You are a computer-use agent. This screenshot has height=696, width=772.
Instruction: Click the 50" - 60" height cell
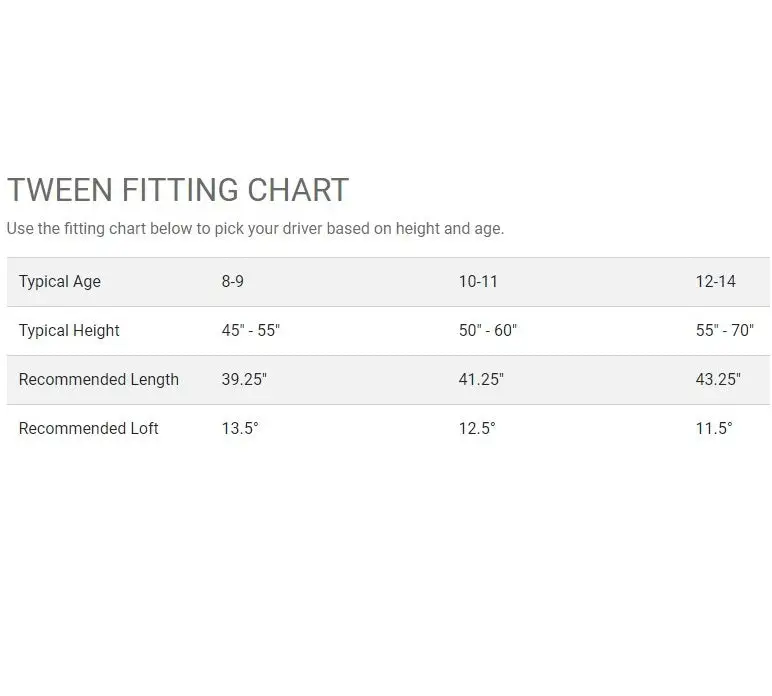488,330
